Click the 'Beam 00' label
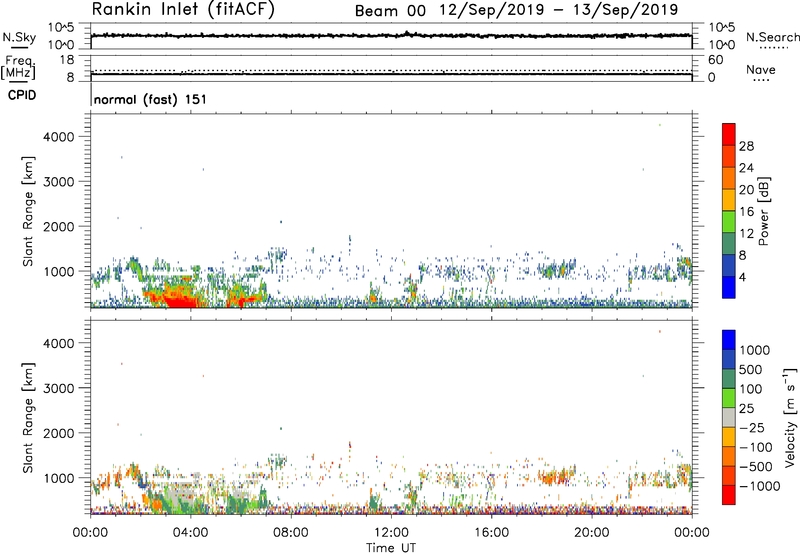This screenshot has height=554, width=800. click(x=390, y=11)
